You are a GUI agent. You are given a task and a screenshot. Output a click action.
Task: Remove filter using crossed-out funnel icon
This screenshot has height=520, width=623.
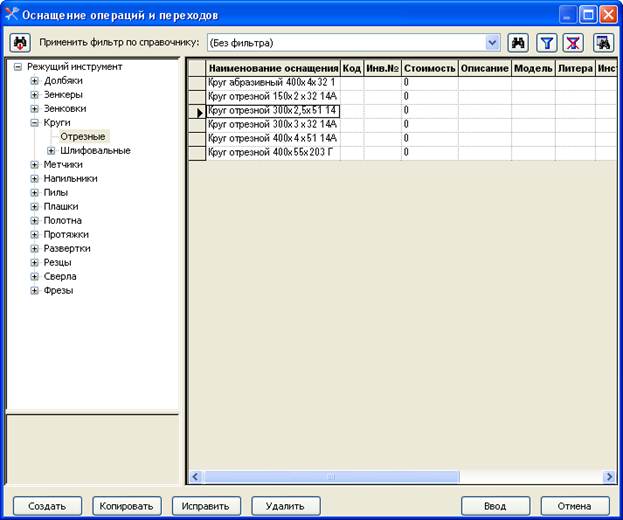coord(573,43)
